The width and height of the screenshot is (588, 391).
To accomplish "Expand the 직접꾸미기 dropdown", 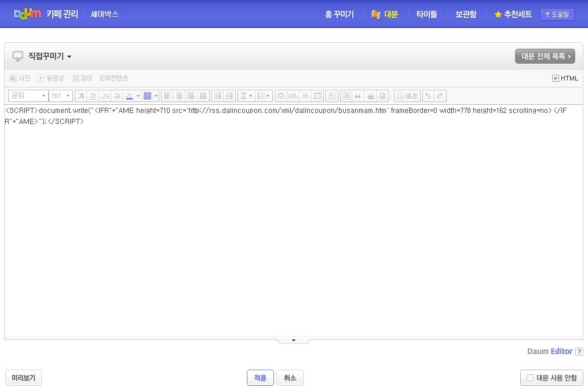I will point(50,56).
